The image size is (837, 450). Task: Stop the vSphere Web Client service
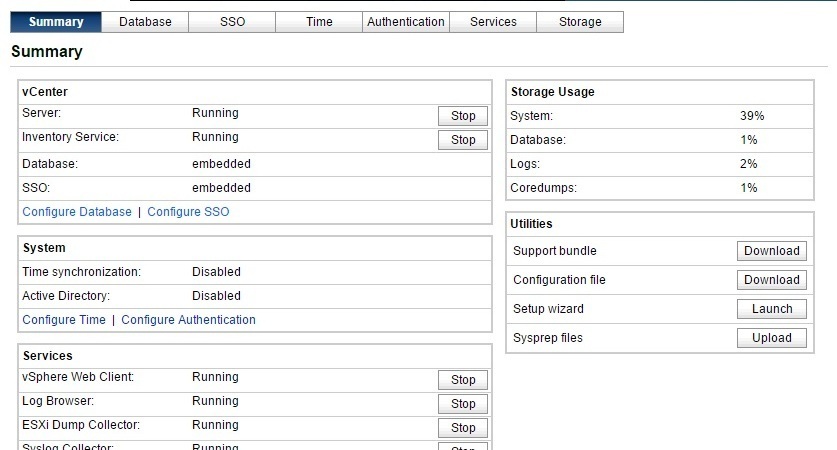[463, 380]
